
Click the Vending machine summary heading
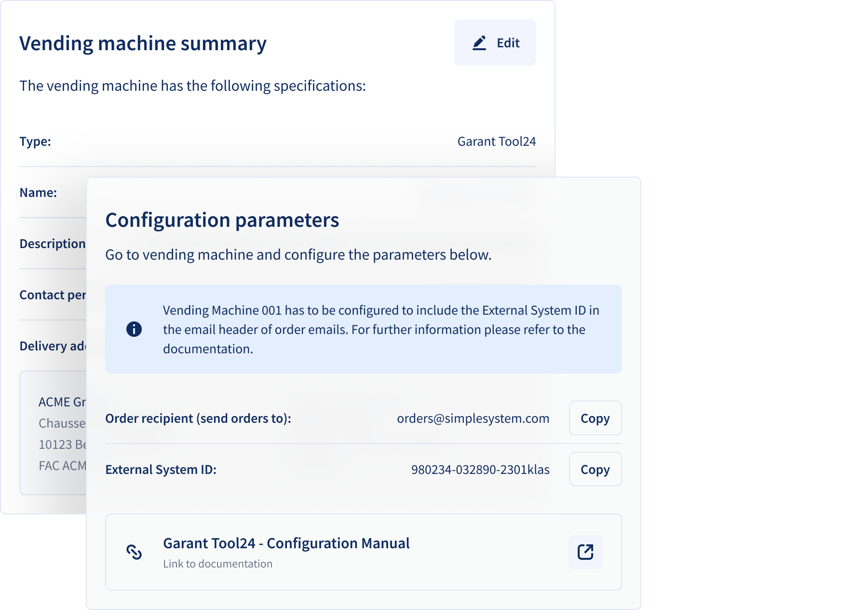[x=143, y=43]
